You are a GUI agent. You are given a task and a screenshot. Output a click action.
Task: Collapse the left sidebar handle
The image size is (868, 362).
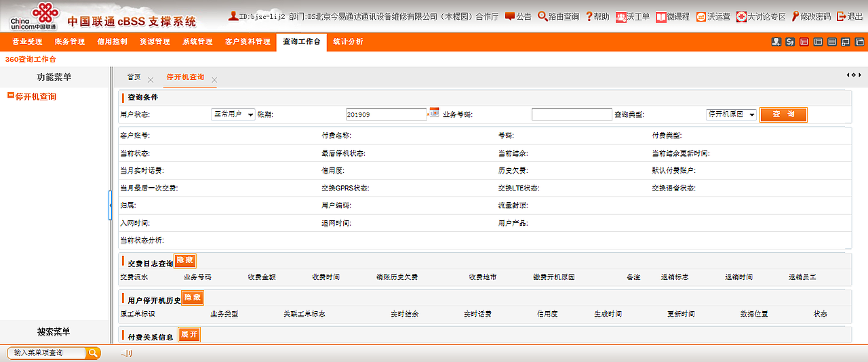tap(110, 205)
